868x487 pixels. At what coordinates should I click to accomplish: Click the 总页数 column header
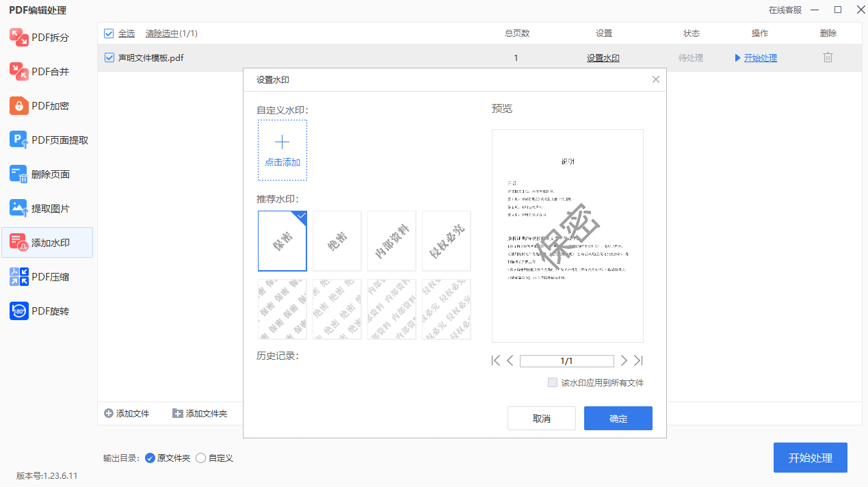[517, 34]
